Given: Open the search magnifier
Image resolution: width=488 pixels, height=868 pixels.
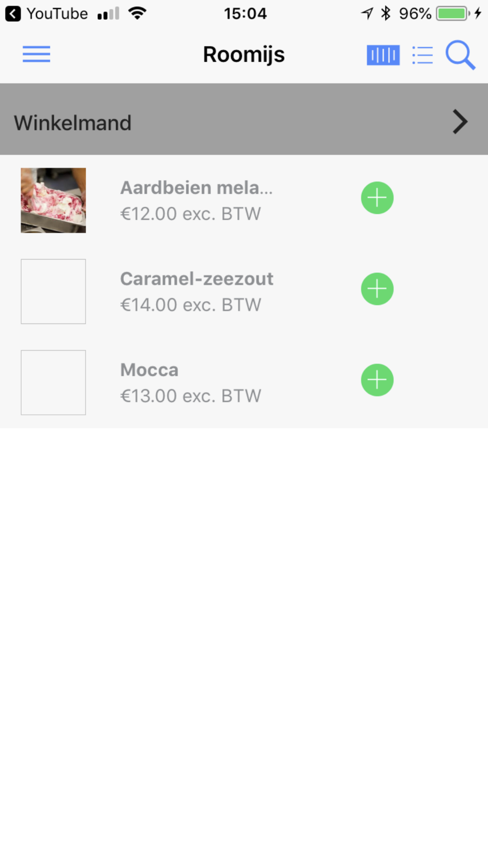Looking at the screenshot, I should click(460, 55).
